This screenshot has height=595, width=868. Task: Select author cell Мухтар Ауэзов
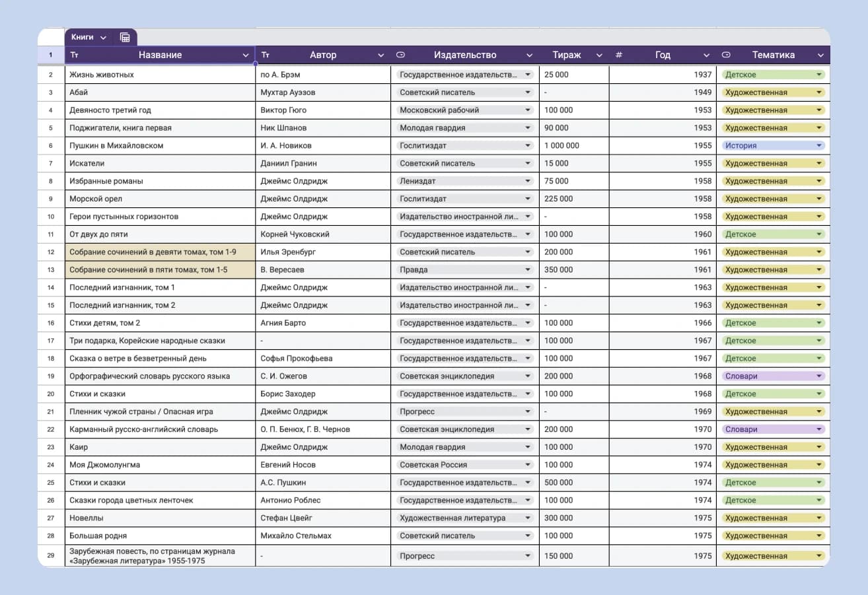coord(323,92)
